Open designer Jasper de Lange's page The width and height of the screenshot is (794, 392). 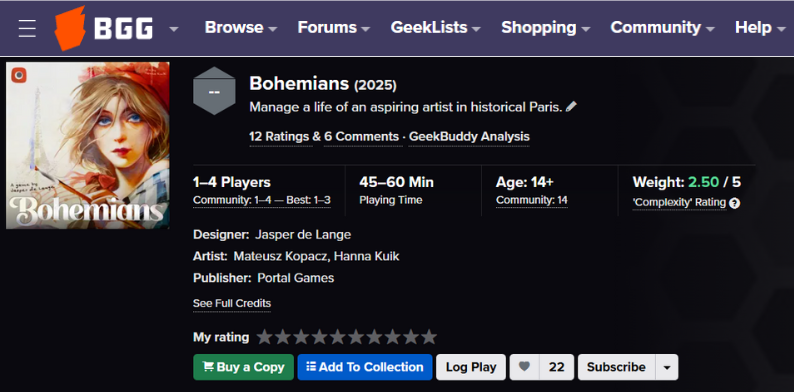303,235
